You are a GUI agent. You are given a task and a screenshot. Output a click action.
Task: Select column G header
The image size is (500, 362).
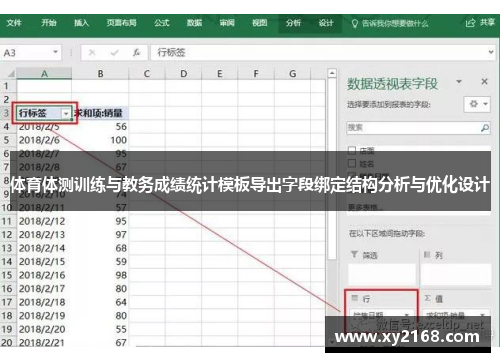coord(293,74)
